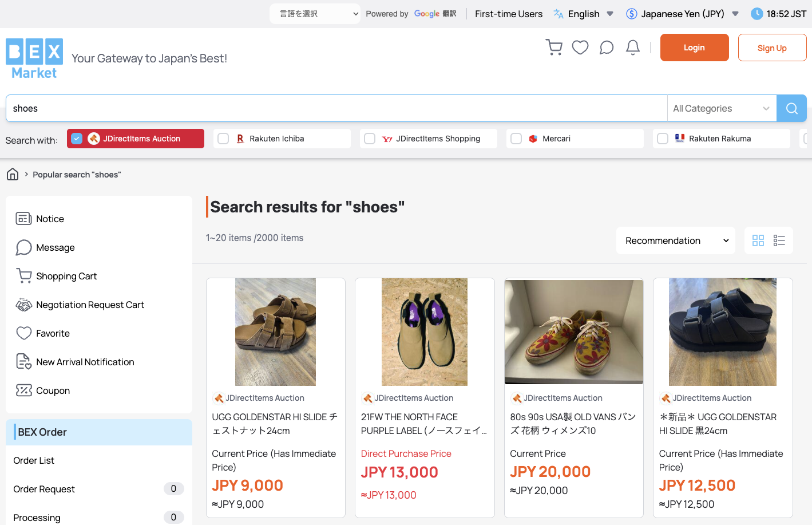Screen dimensions: 812x525
Task: Open notifications bell icon in header
Action: (633, 48)
